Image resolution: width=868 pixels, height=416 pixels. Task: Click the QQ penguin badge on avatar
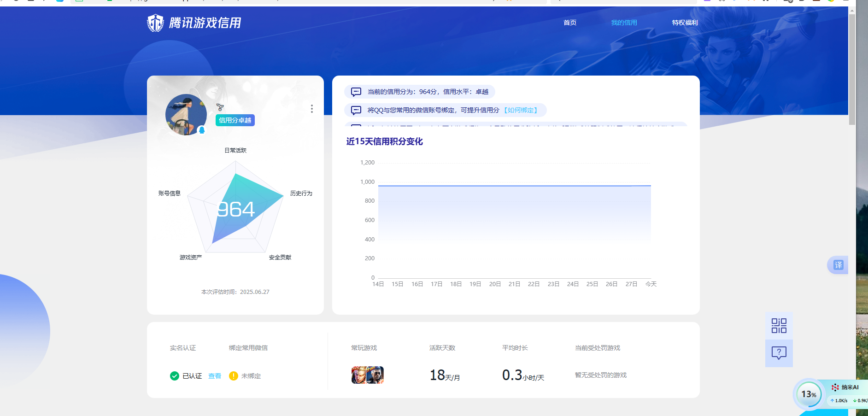tap(201, 130)
